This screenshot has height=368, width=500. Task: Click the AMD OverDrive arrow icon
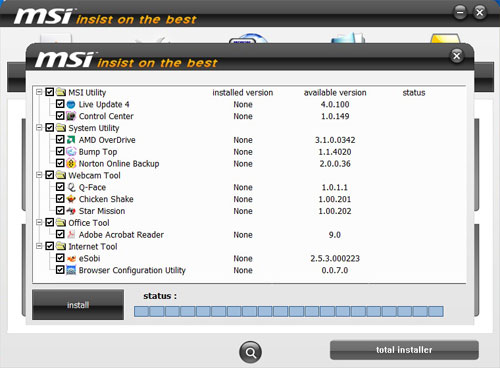click(71, 140)
